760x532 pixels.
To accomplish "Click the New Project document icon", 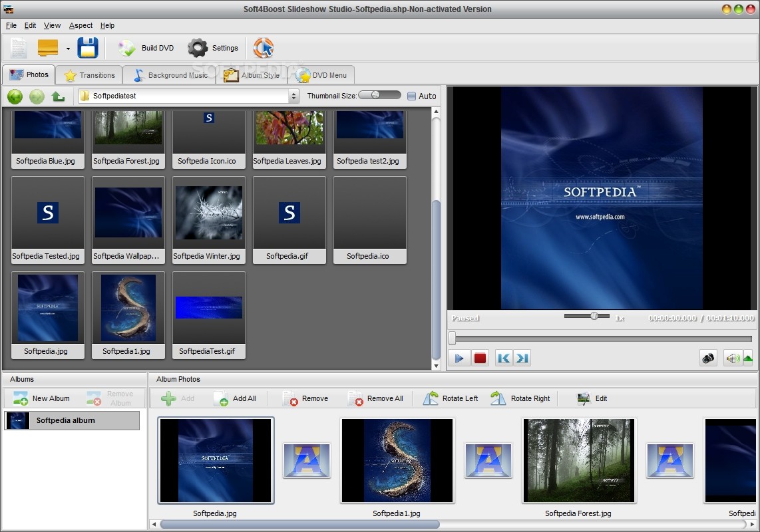I will pyautogui.click(x=19, y=48).
